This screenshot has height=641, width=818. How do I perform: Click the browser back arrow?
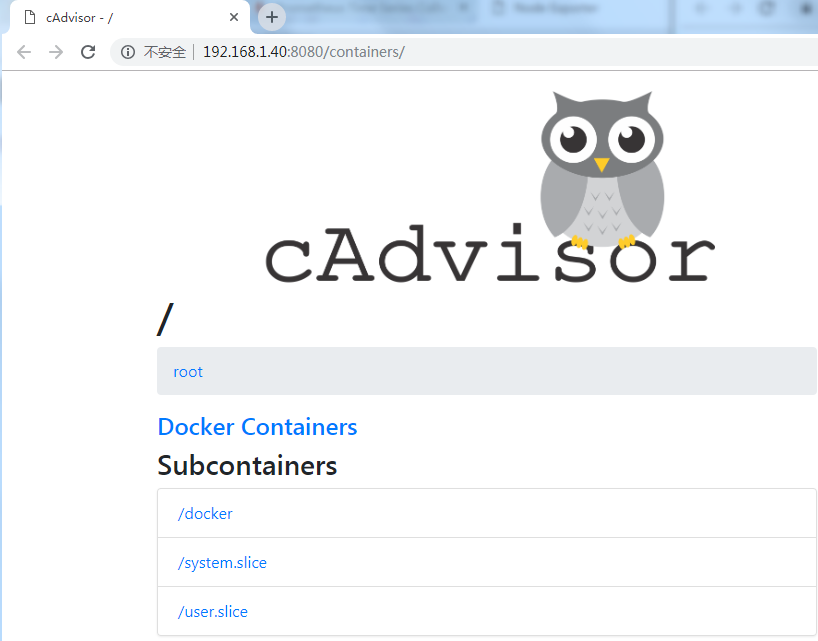pyautogui.click(x=24, y=52)
